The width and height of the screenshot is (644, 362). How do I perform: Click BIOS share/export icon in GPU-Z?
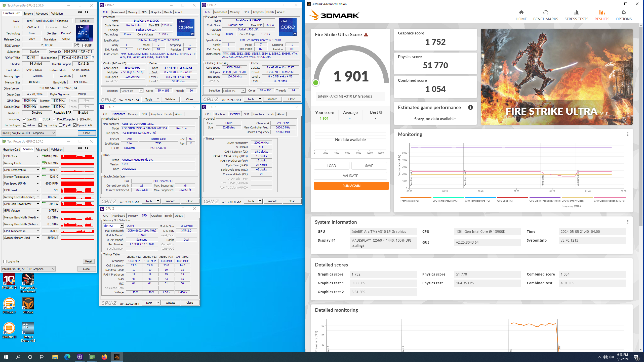(76, 45)
